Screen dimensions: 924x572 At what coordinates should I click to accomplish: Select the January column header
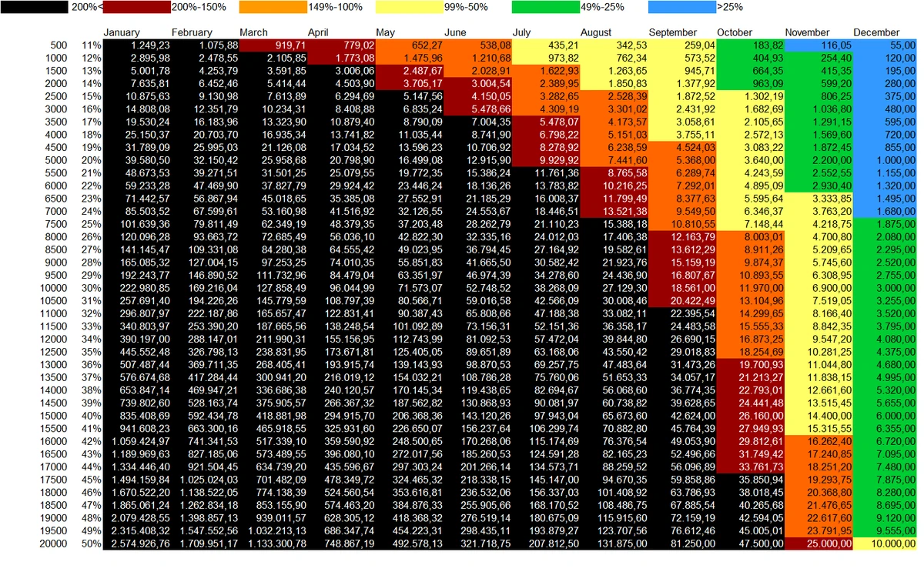[123, 32]
